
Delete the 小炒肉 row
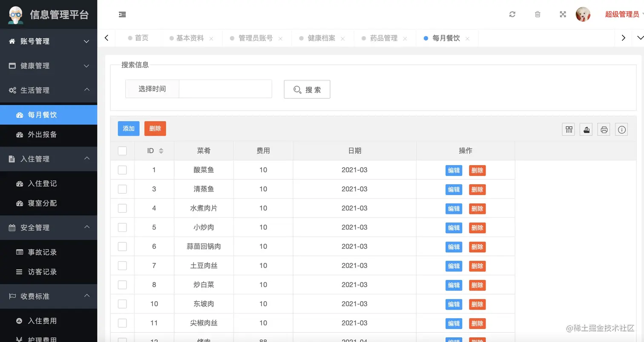click(x=477, y=228)
